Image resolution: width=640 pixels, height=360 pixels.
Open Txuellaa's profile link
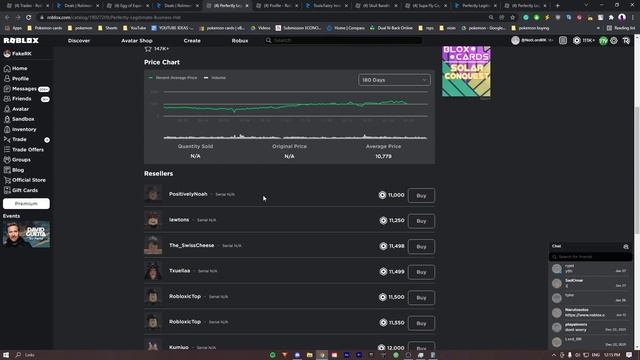(180, 271)
